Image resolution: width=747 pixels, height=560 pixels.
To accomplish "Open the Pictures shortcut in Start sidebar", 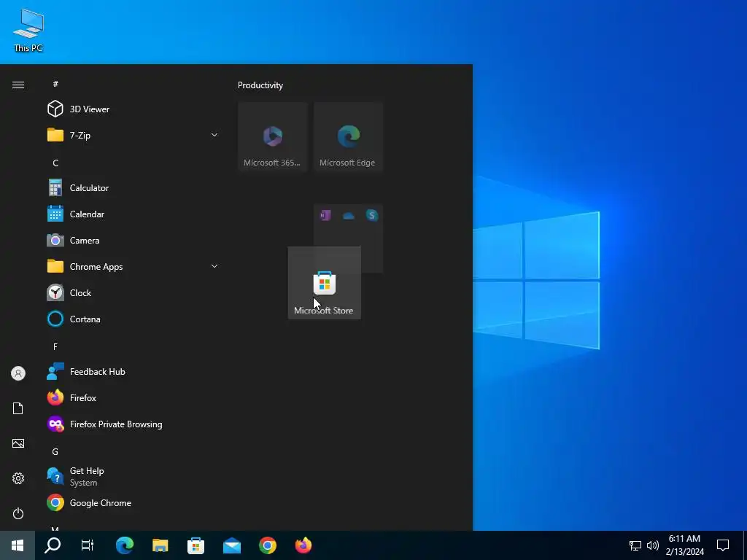I will 18,443.
